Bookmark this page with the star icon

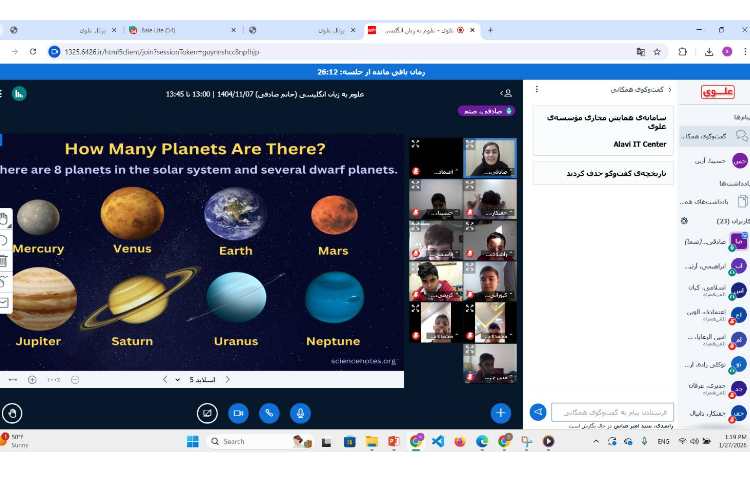[657, 52]
